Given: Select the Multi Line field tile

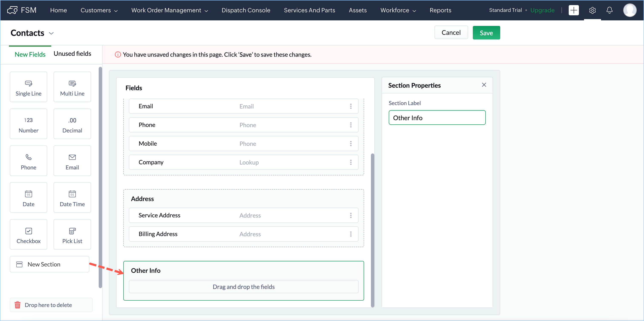Looking at the screenshot, I should point(72,87).
